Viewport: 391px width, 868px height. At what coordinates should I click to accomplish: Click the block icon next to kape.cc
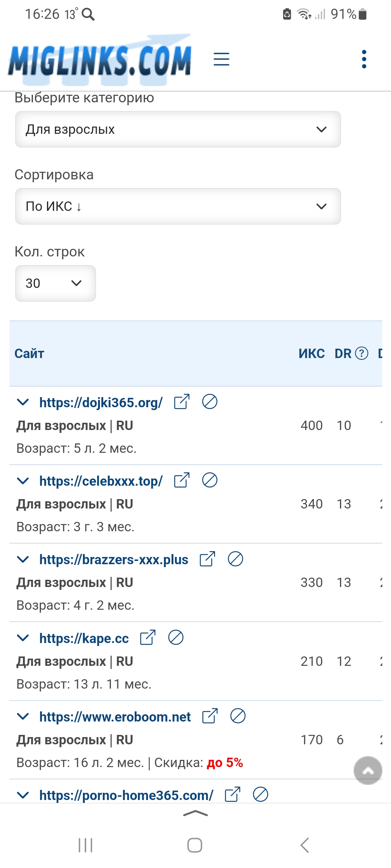click(x=176, y=638)
